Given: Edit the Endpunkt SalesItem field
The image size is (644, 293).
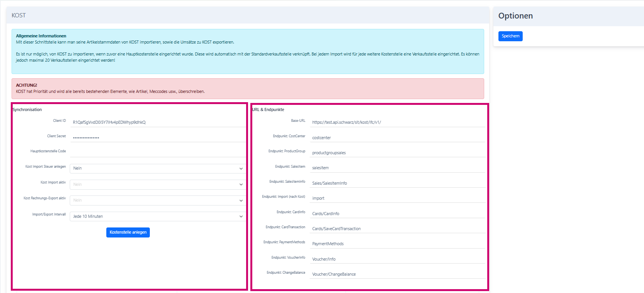Looking at the screenshot, I should click(397, 168).
